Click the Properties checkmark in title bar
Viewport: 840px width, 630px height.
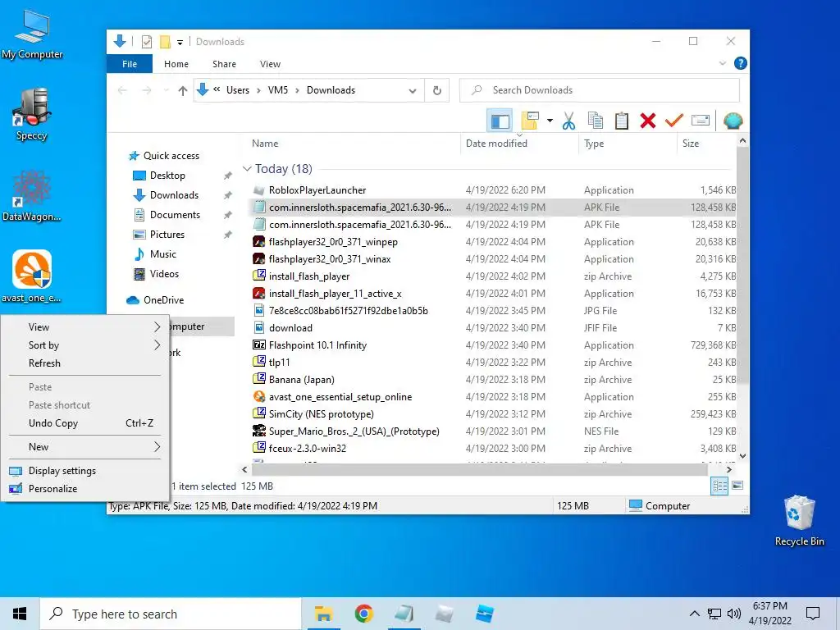point(147,42)
